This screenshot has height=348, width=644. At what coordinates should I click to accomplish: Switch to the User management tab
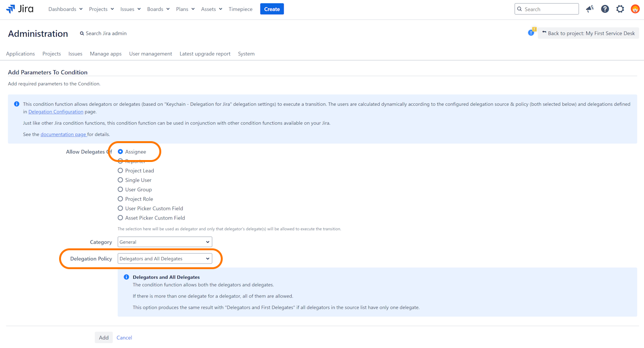click(x=150, y=54)
